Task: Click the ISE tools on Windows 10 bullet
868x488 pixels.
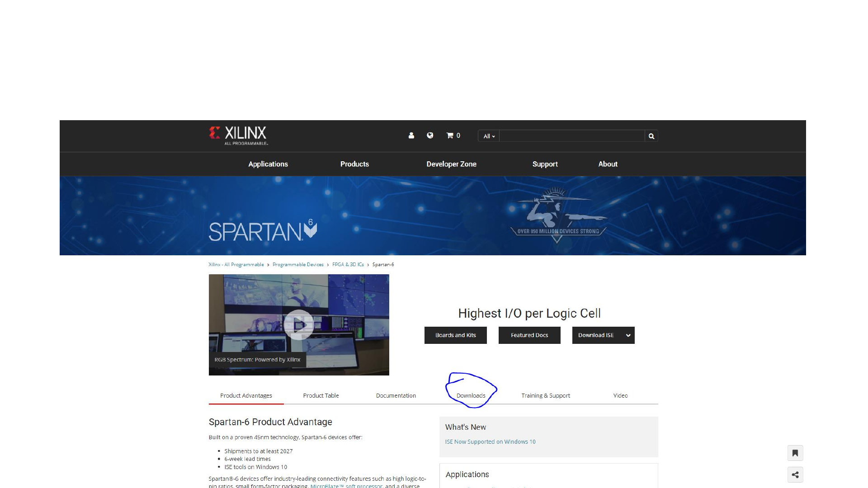Action: pyautogui.click(x=255, y=467)
